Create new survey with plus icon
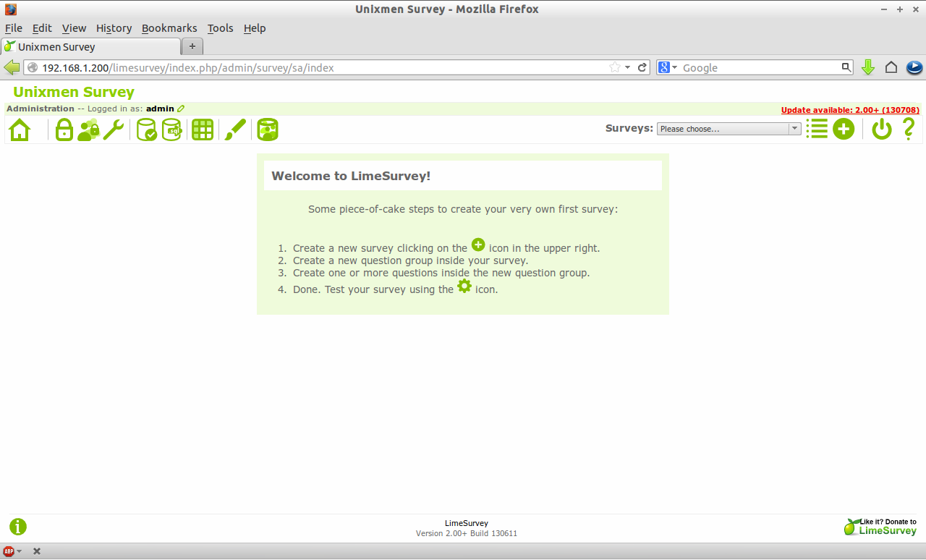 [x=844, y=130]
